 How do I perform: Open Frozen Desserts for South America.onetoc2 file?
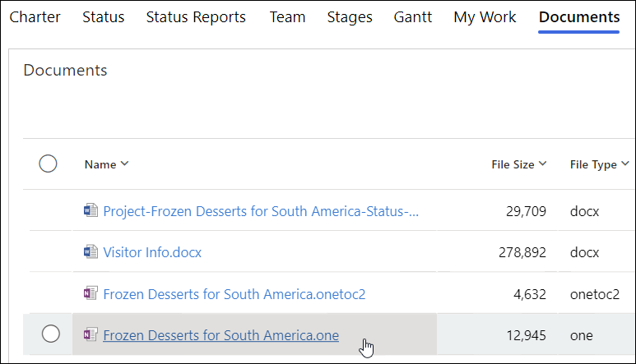tap(234, 293)
